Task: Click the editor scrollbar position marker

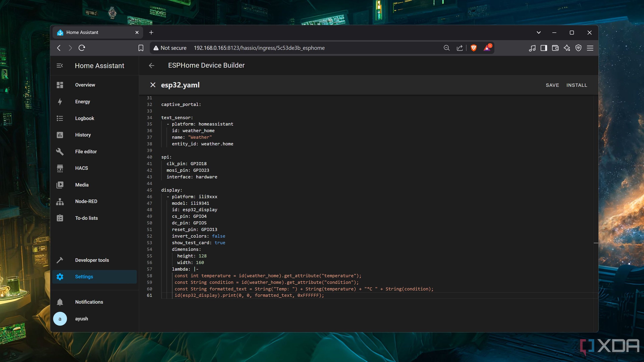Action: (x=596, y=243)
